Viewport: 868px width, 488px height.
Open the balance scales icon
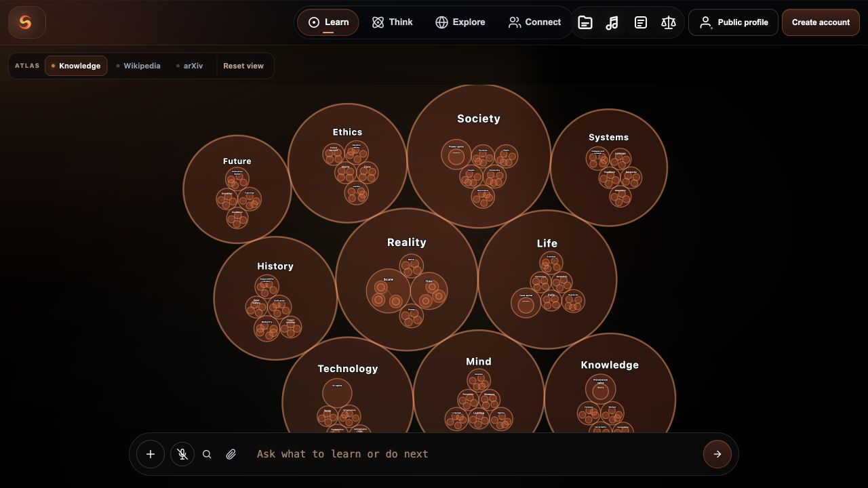[x=669, y=22]
